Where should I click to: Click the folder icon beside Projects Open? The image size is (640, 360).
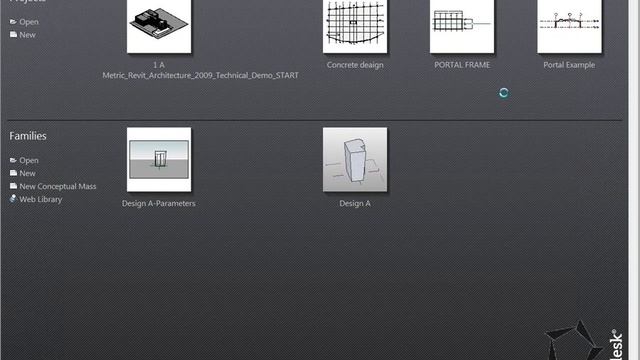(x=13, y=21)
